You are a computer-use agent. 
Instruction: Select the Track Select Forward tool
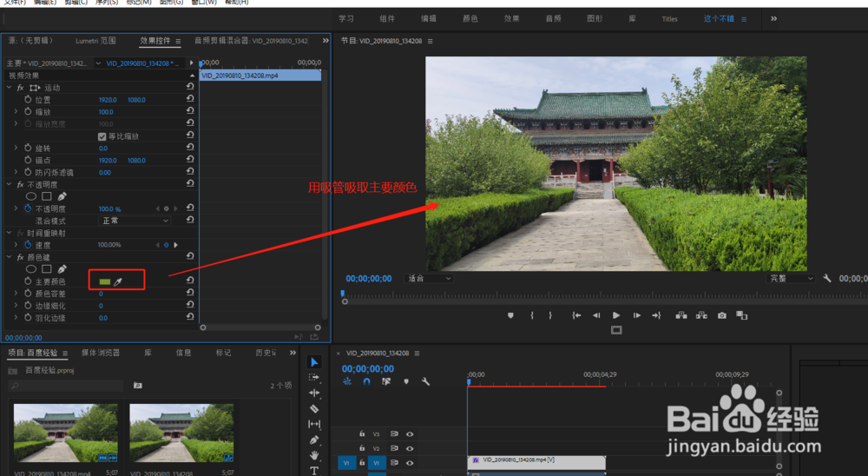coord(314,377)
